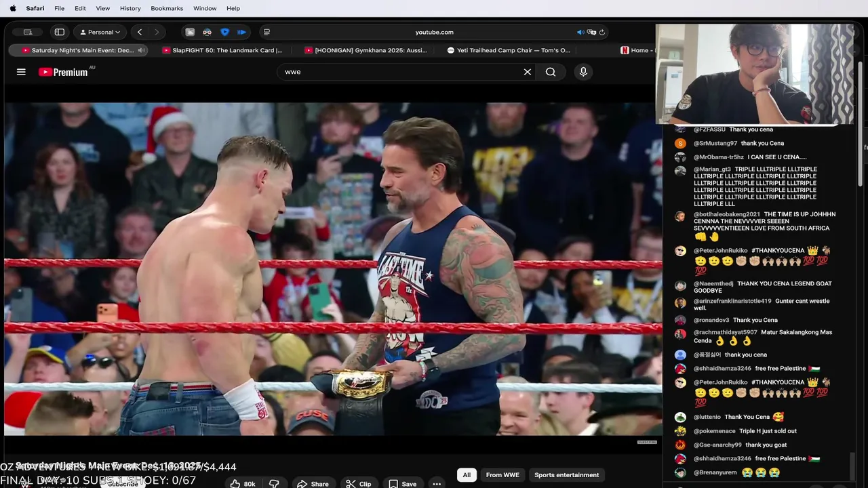
Task: Open the Bookmarks menu
Action: pyautogui.click(x=167, y=8)
